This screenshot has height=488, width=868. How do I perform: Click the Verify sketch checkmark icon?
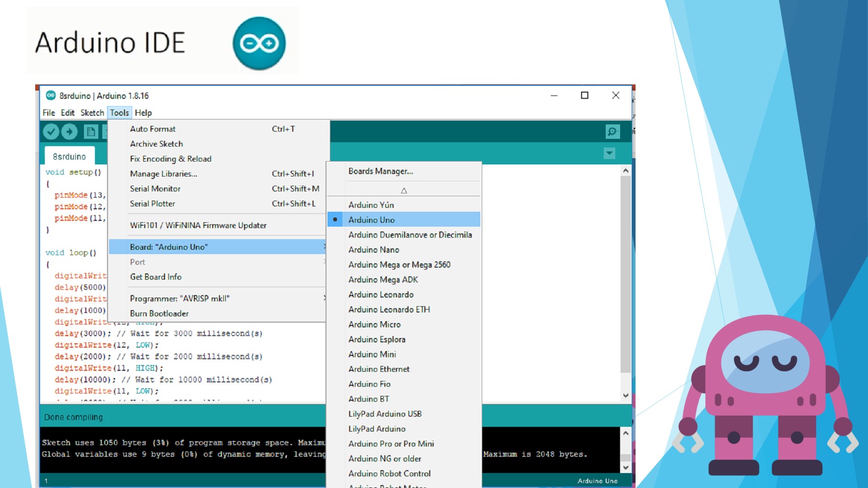pyautogui.click(x=52, y=130)
